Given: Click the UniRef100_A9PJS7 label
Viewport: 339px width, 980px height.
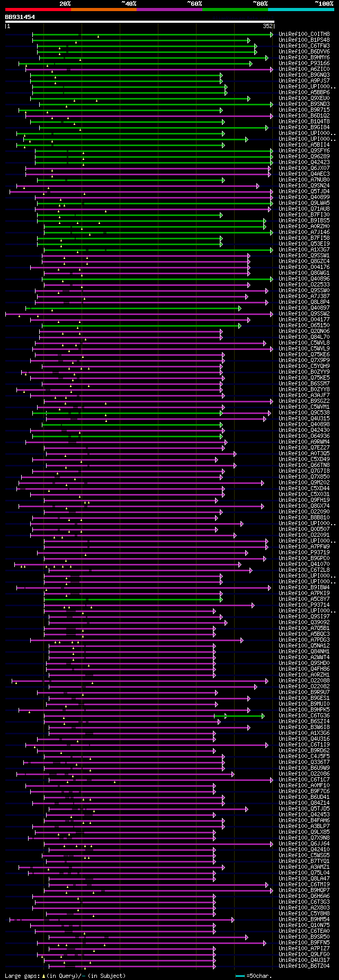Looking at the screenshot, I should click(304, 80).
